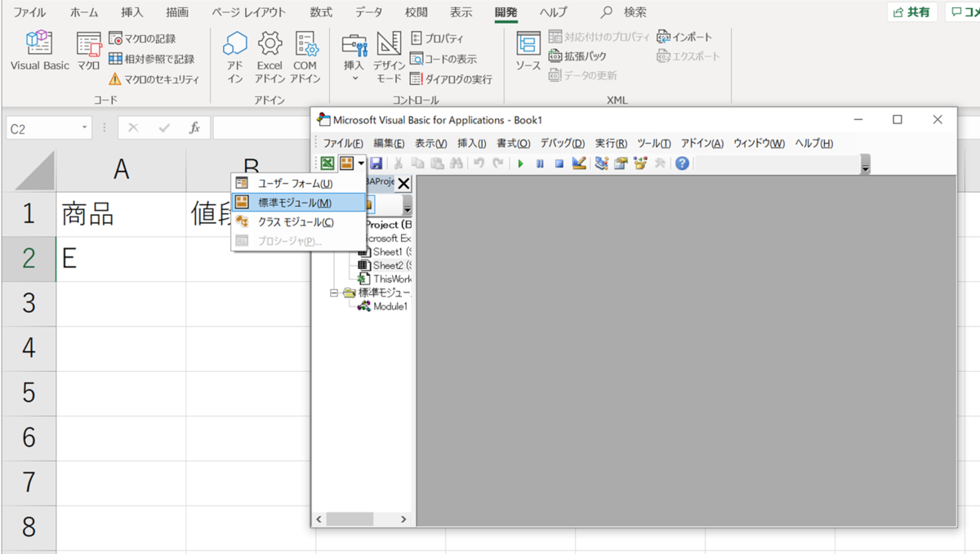This screenshot has width=980, height=554.
Task: Toggle 相対参照で記録 in ribbon
Action: [x=152, y=59]
